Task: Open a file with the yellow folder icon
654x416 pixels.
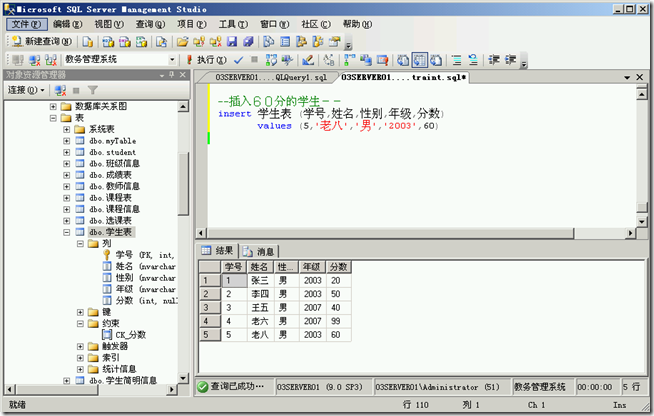Action: tap(182, 41)
